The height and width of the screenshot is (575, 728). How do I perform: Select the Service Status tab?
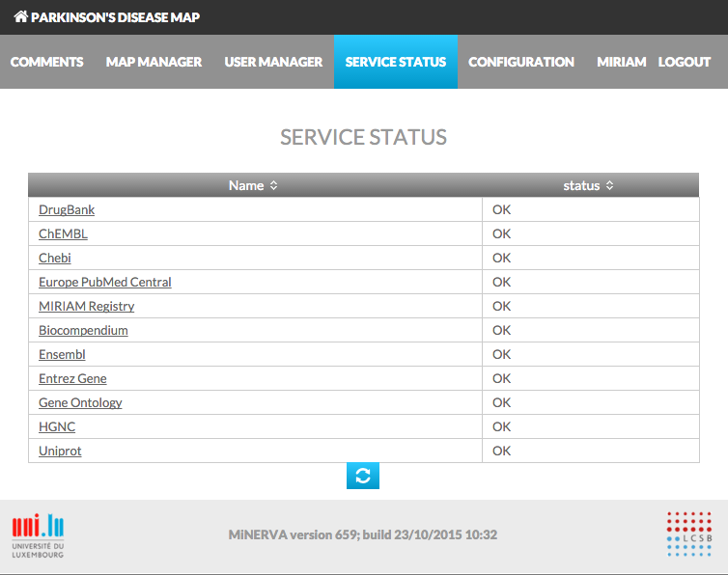(x=396, y=62)
